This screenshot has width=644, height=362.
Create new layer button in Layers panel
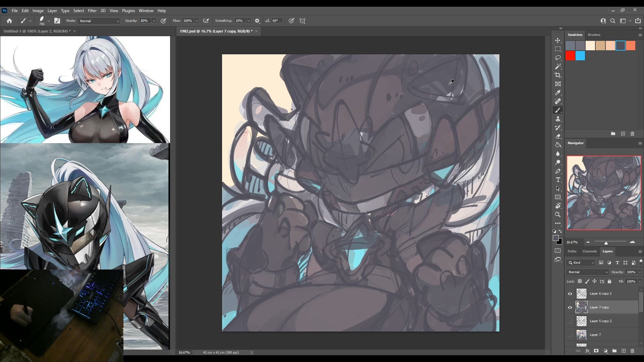point(624,351)
